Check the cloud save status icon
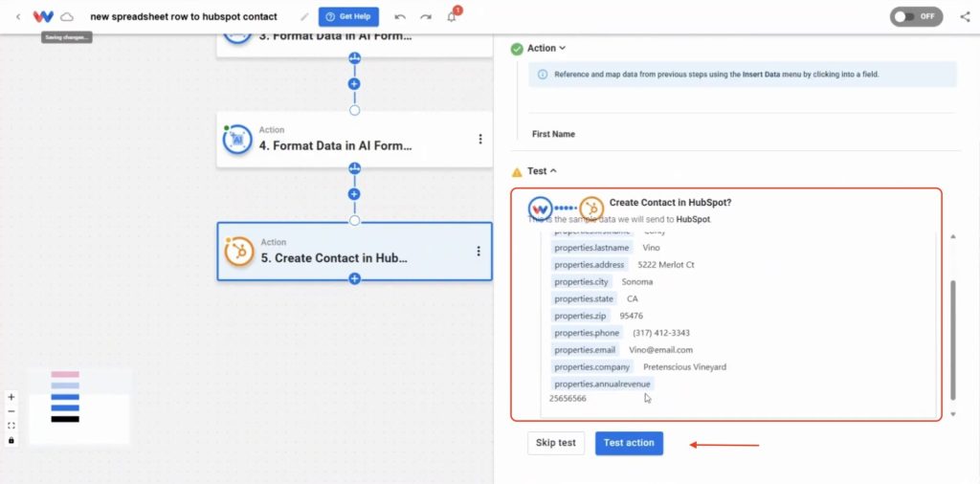This screenshot has height=484, width=980. click(x=67, y=17)
